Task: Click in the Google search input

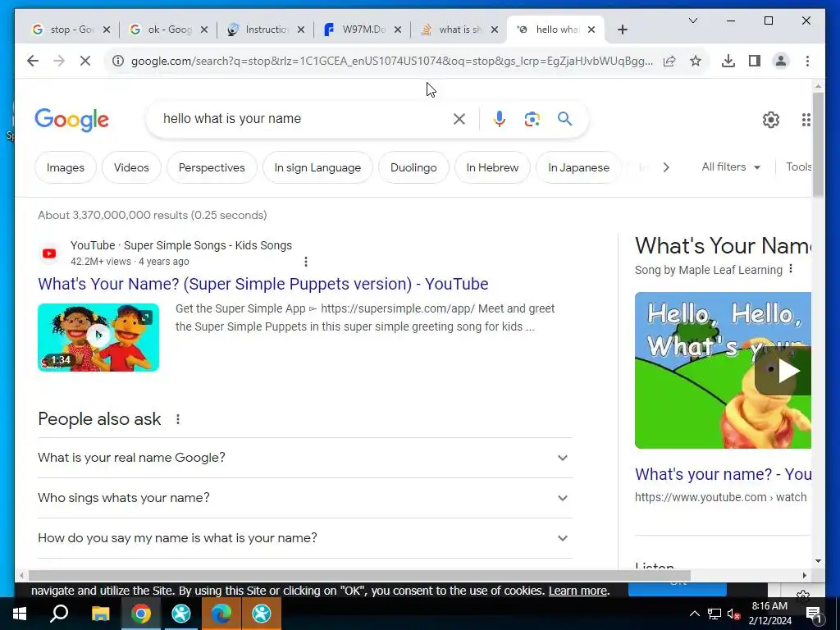Action: coord(303,118)
